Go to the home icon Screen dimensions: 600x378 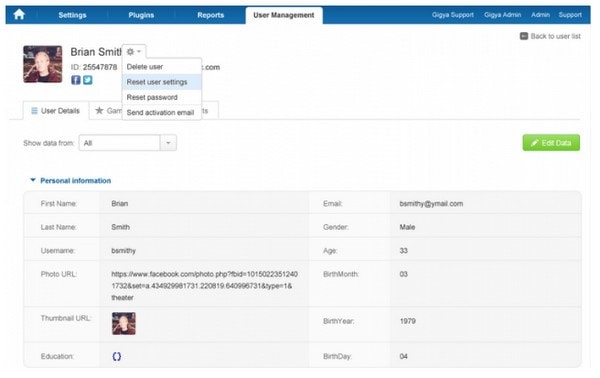click(x=19, y=15)
